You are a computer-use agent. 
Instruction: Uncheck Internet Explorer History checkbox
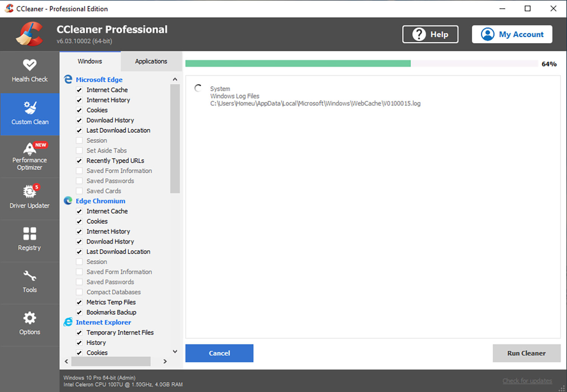point(79,343)
